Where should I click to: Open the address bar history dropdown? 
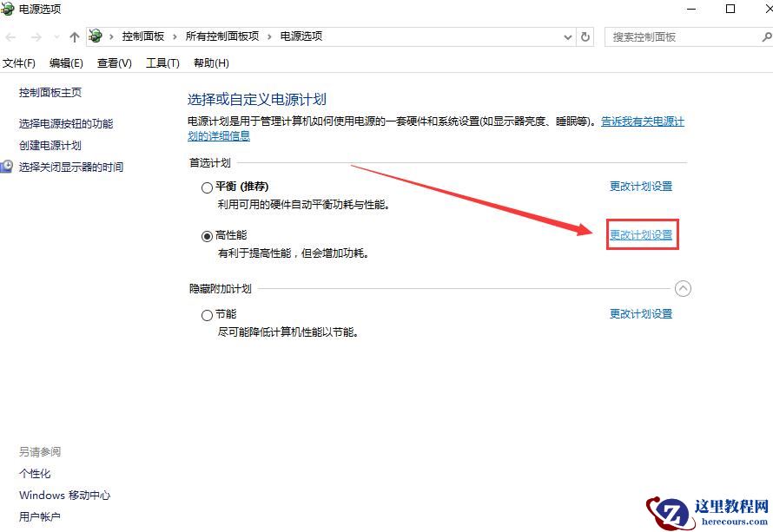click(x=567, y=36)
